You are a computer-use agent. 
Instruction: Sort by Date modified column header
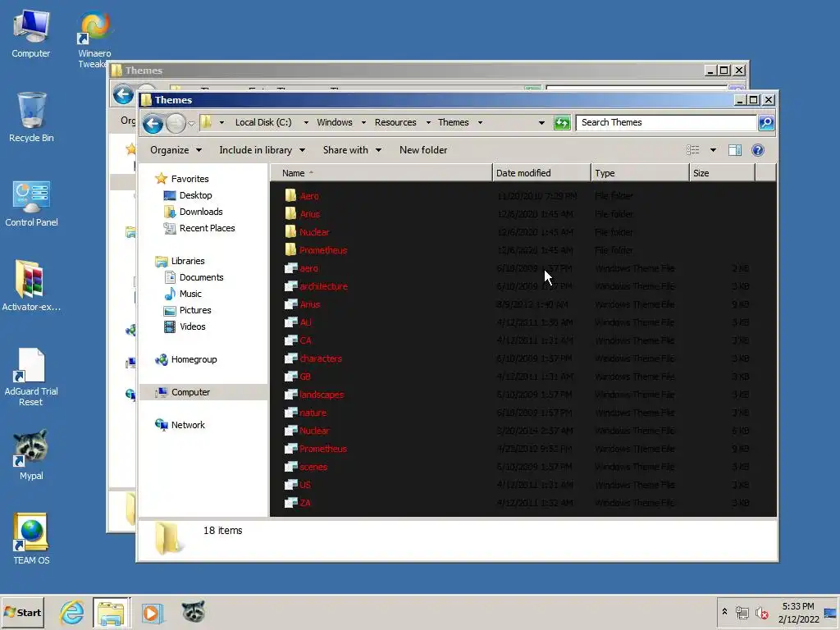[x=541, y=173]
